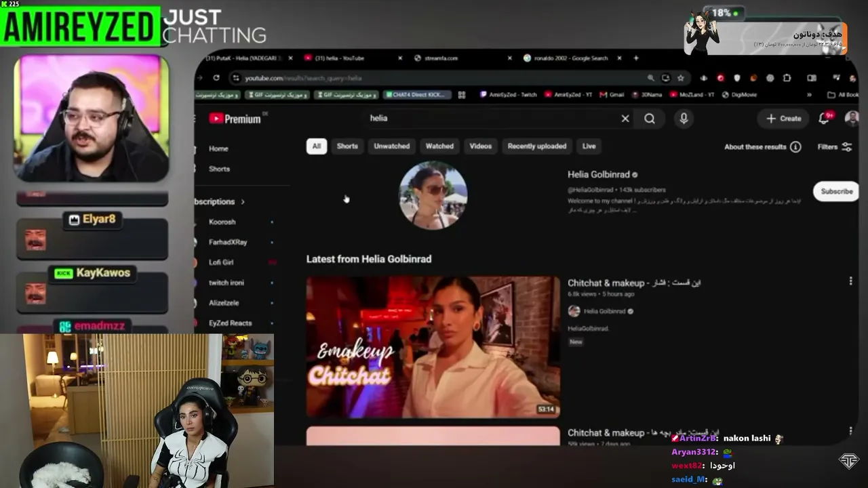Click the 'Latest from Helia Golbinrad' heading

369,259
